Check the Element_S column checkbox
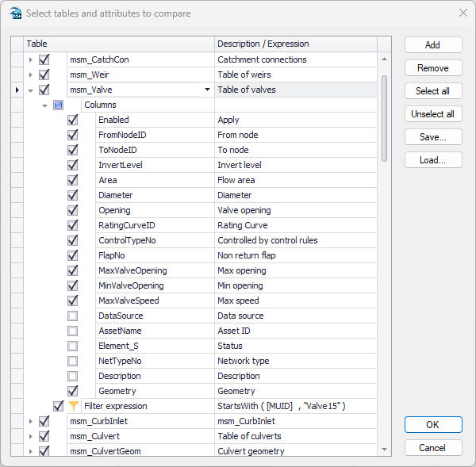The image size is (476, 467). (72, 346)
